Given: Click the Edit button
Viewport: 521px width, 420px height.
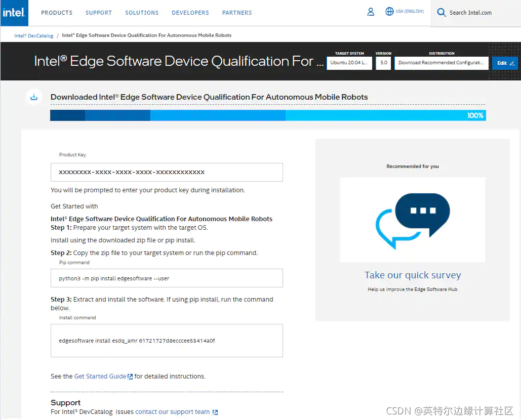Looking at the screenshot, I should 506,63.
